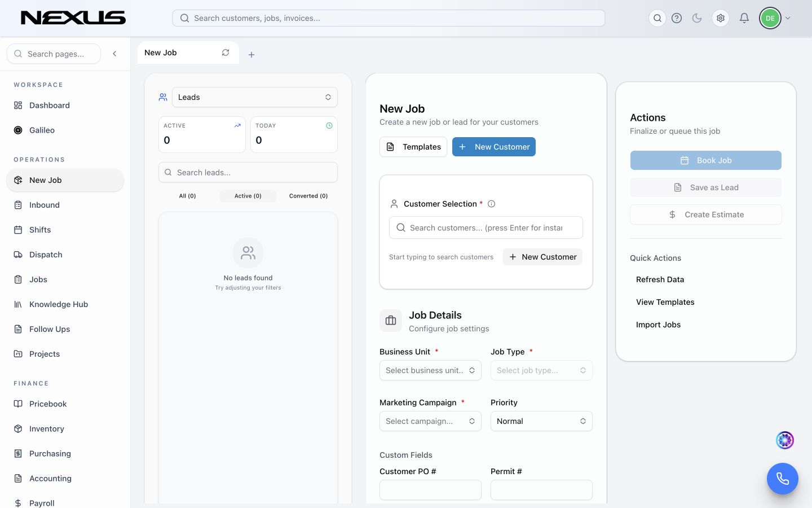Open New Job in the sidebar

[65, 180]
